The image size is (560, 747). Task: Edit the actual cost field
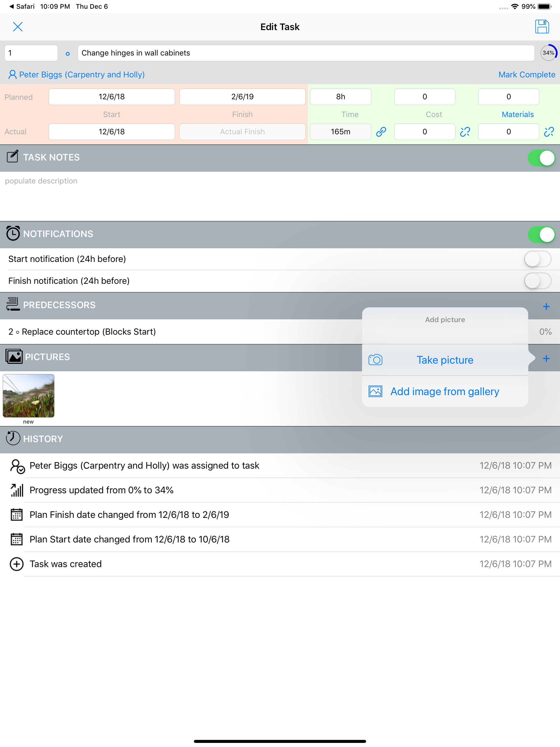coord(425,132)
